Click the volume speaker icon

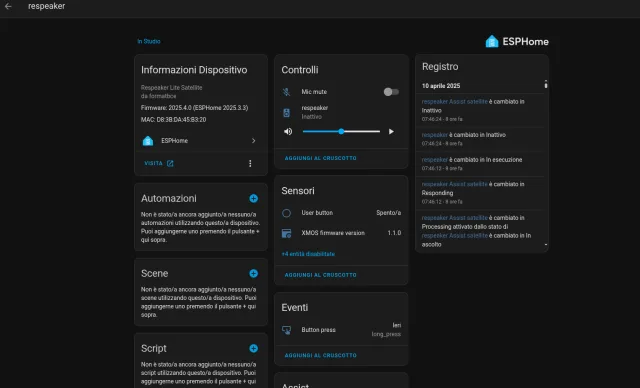coord(288,131)
